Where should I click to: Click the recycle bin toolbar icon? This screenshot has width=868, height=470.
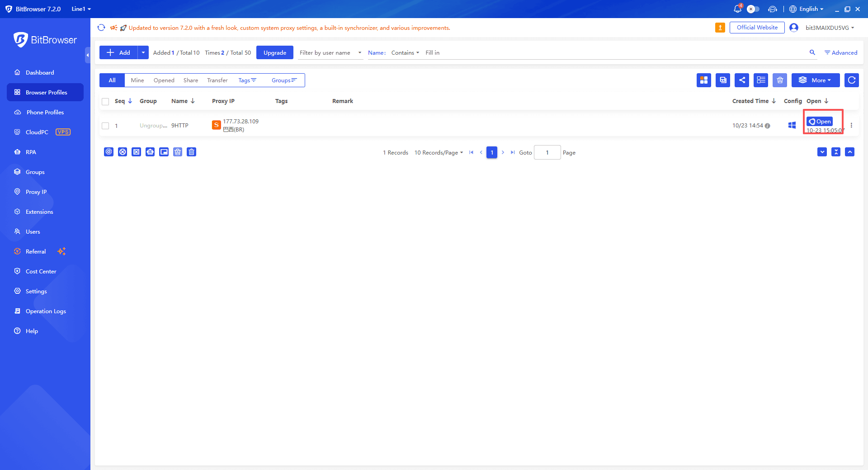(780, 80)
